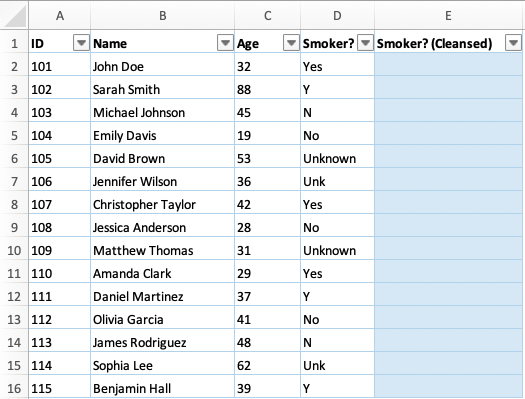Open the Smoker? (Cleansed) filter dropdown
Viewport: 525px width, 399px height.
click(x=513, y=43)
